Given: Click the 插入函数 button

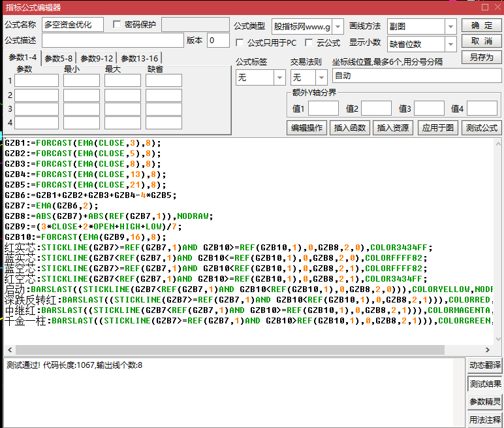Looking at the screenshot, I should pyautogui.click(x=350, y=128).
